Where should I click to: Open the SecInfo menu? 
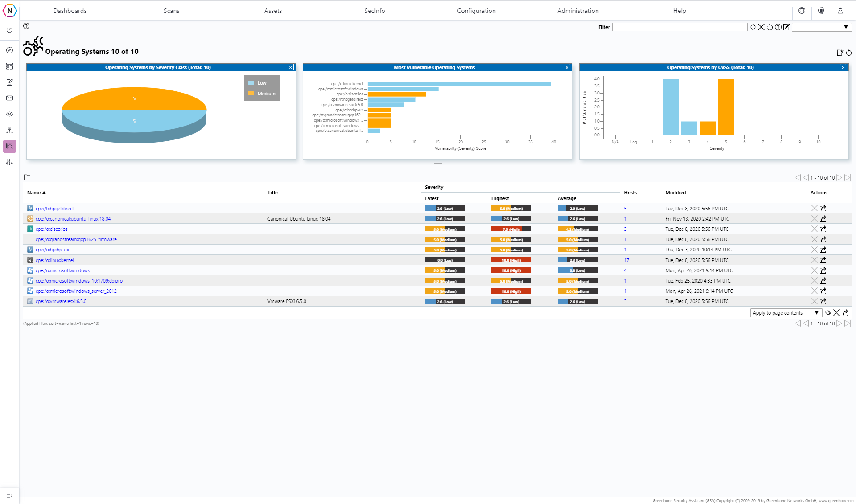(374, 11)
